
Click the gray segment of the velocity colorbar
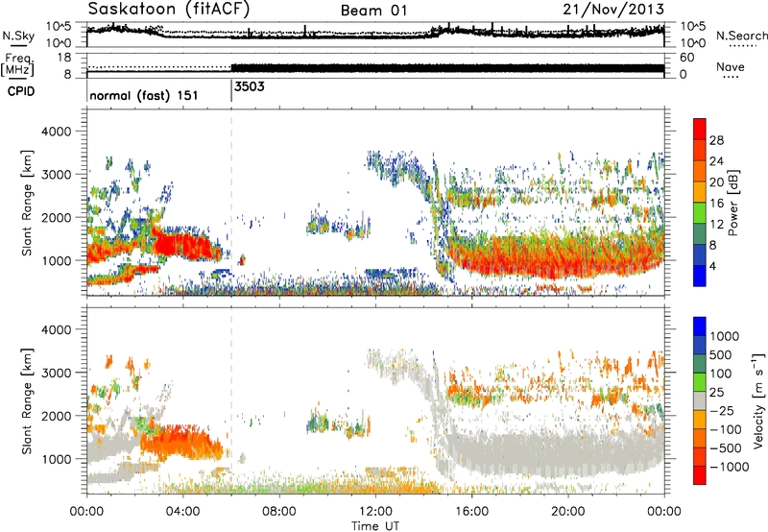tap(700, 401)
